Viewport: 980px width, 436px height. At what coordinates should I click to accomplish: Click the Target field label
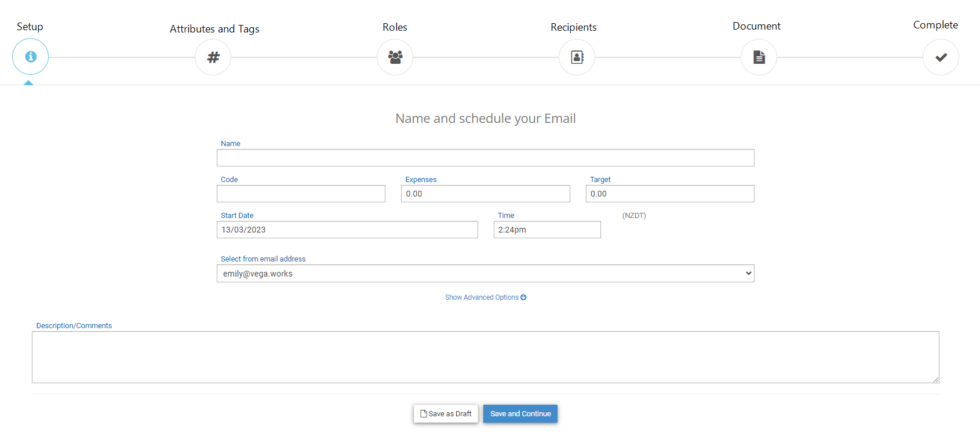[600, 180]
